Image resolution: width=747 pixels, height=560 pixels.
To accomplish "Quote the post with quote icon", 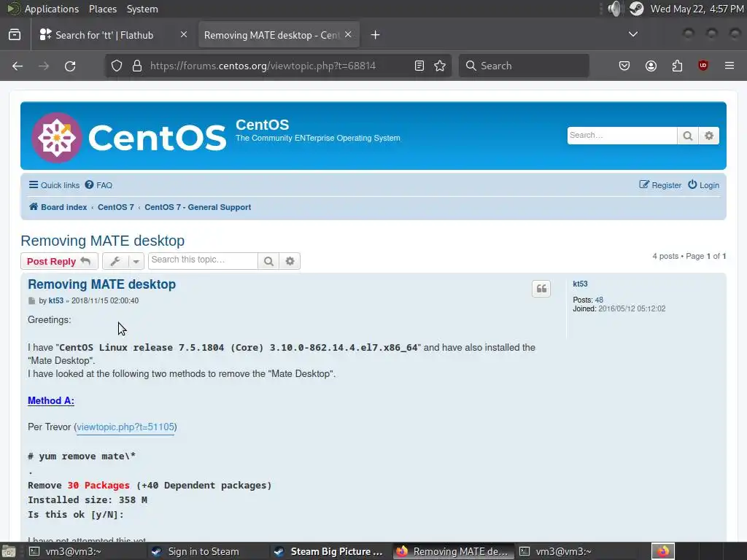I will [x=541, y=289].
